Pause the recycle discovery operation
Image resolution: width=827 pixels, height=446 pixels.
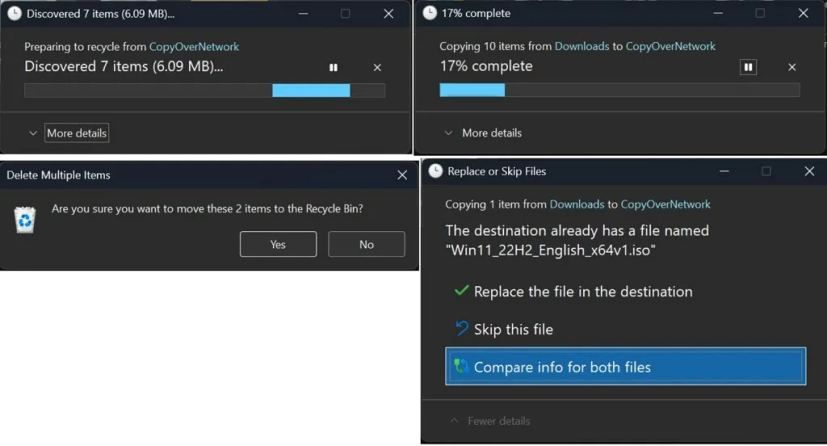333,68
